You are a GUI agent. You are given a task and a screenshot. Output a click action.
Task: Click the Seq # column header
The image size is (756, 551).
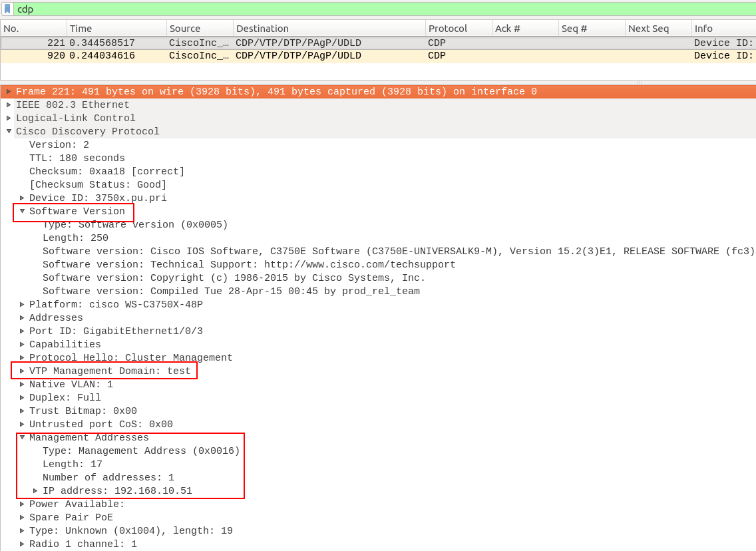[x=592, y=29]
